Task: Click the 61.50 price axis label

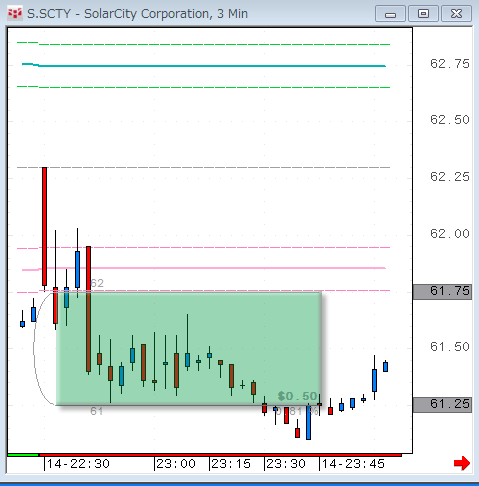Action: tap(450, 347)
